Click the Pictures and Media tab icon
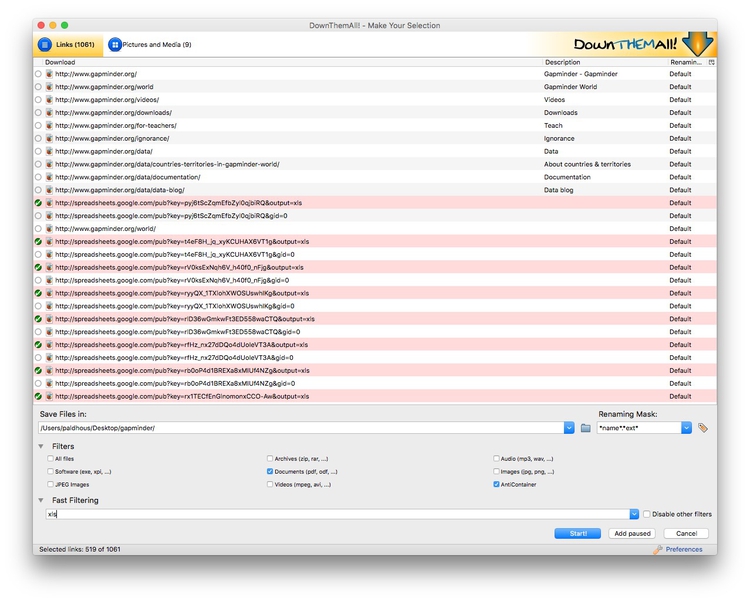 [115, 44]
